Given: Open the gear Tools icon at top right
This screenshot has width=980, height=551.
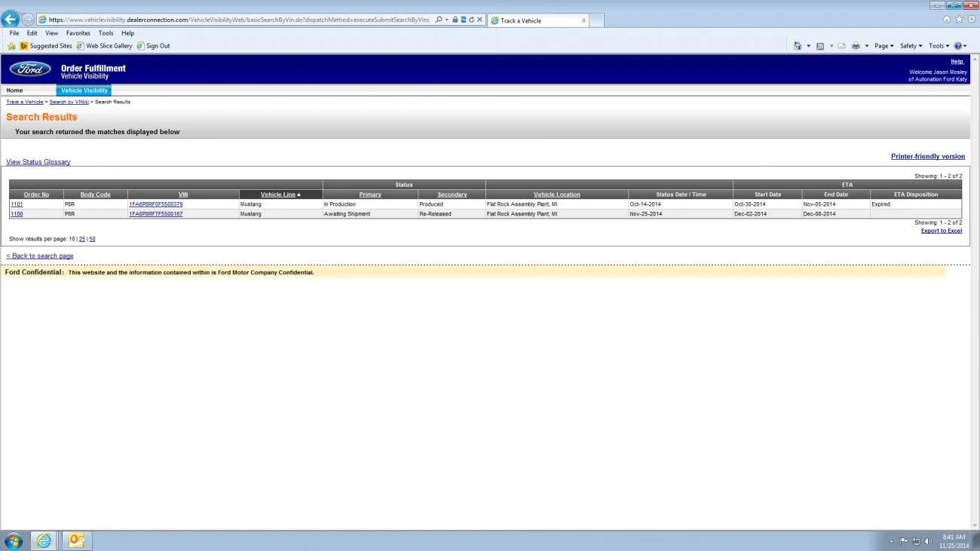Looking at the screenshot, I should [971, 20].
